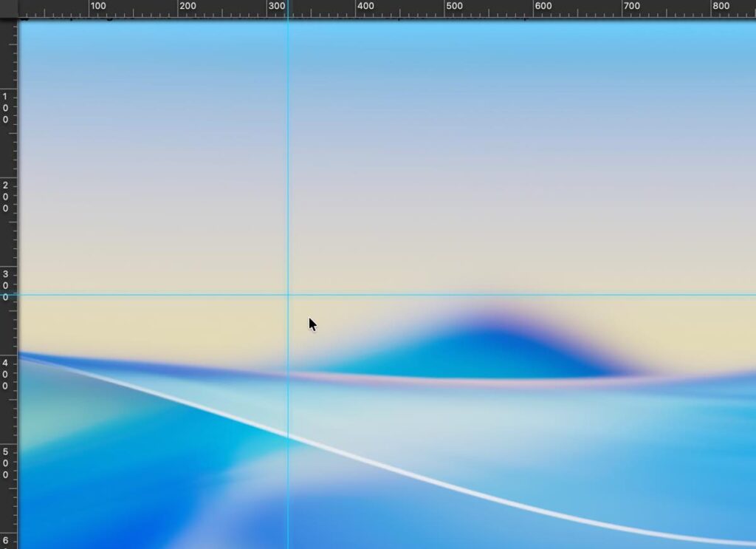756x549 pixels.
Task: Click the 400 label on vertical ruler
Action: (x=6, y=374)
